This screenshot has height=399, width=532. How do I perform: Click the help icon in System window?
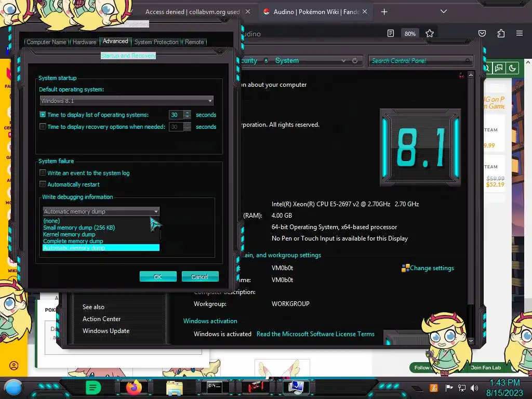pyautogui.click(x=461, y=75)
